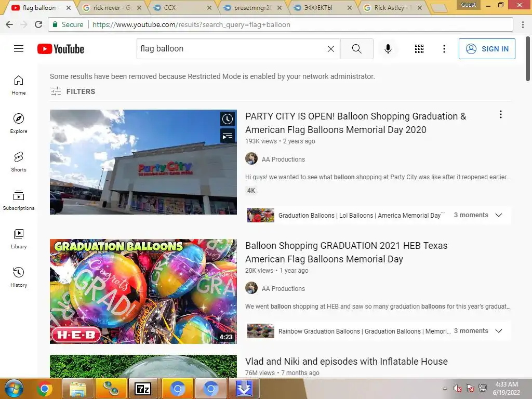Open YouTube settings three-dot menu

click(444, 49)
